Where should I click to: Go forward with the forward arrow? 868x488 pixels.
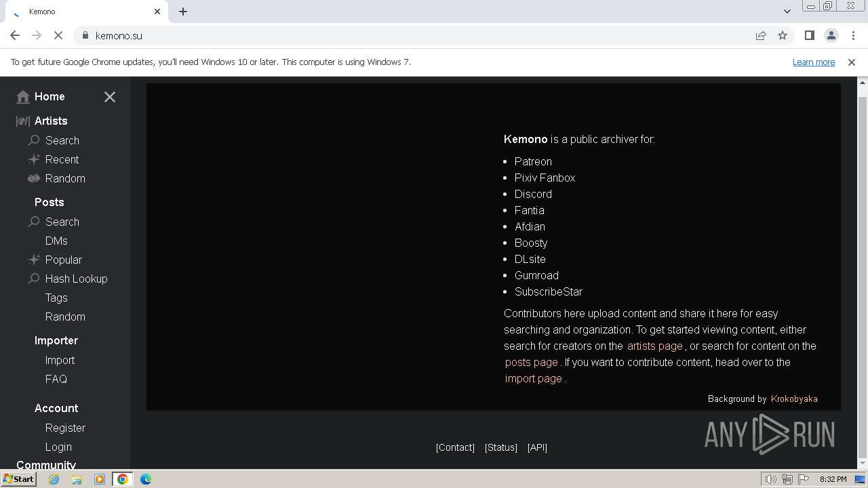(x=37, y=35)
